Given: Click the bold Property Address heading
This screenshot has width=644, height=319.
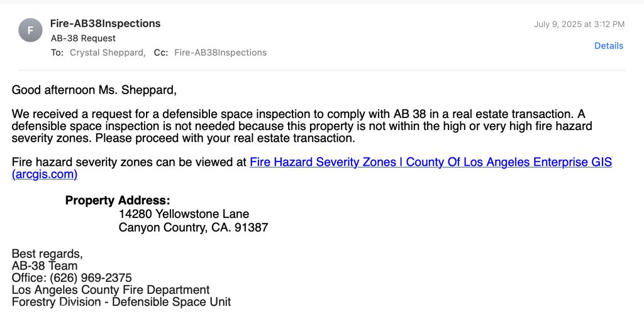Looking at the screenshot, I should pos(118,201).
